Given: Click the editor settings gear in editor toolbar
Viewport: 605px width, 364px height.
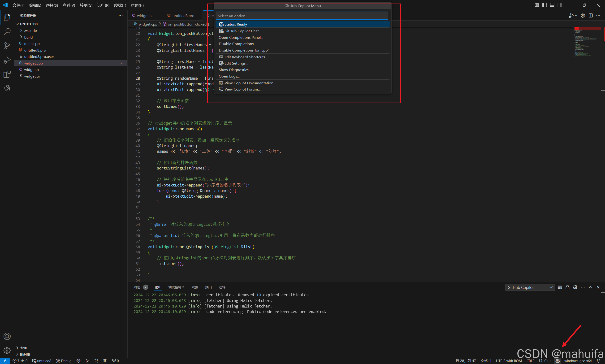Looking at the screenshot, I should [583, 16].
